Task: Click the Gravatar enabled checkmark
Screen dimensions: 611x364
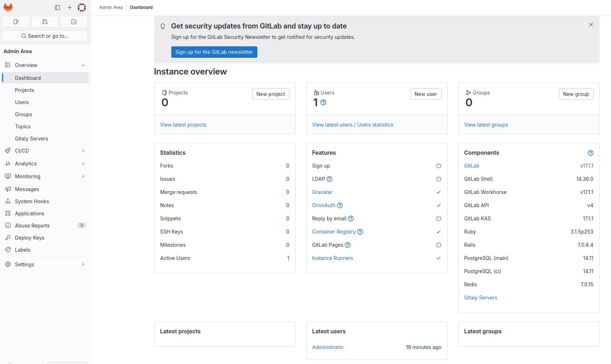Action: [439, 192]
